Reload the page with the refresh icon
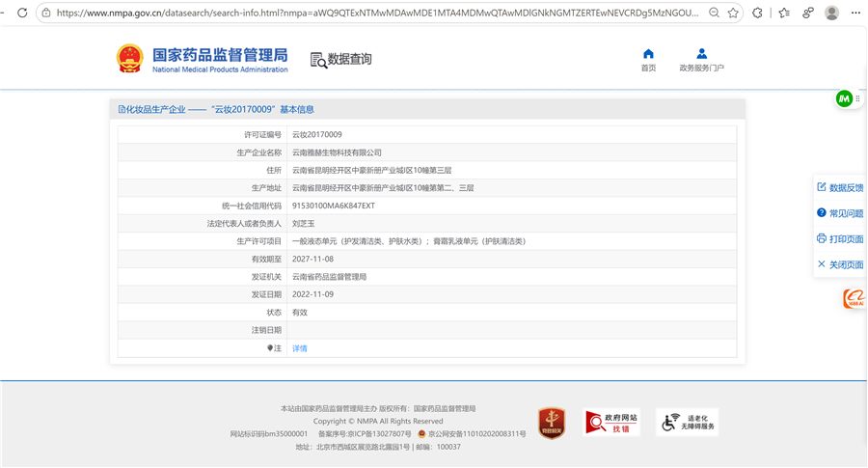This screenshot has height=468, width=868. 22,13
